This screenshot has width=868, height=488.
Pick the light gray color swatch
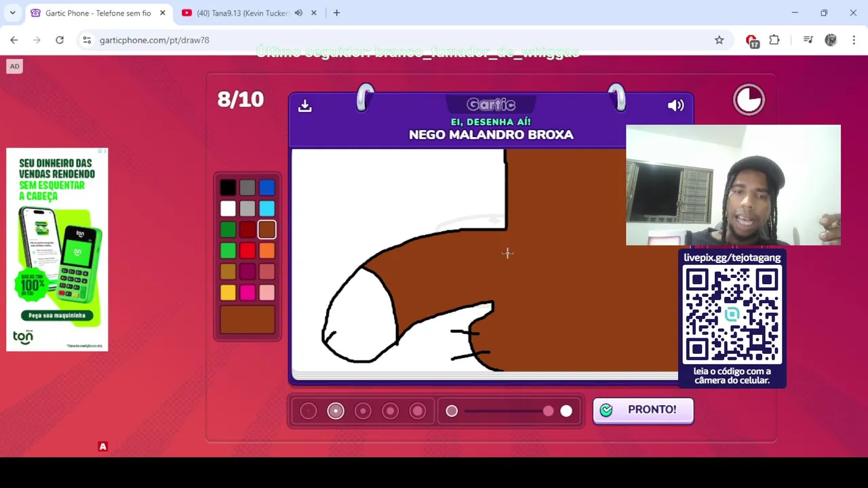[x=248, y=209]
